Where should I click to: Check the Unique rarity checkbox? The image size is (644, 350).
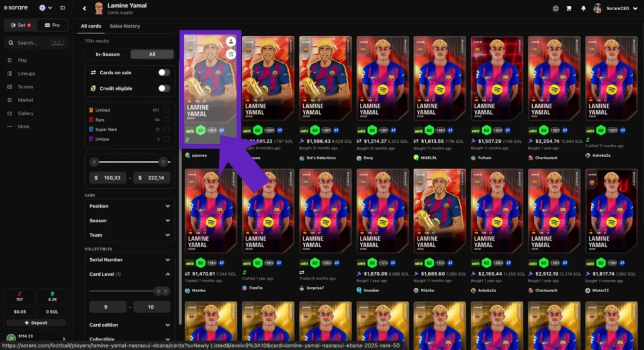click(167, 139)
